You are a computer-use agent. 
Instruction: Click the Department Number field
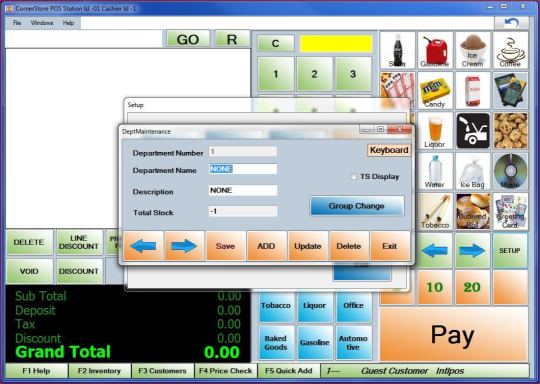[x=243, y=152]
